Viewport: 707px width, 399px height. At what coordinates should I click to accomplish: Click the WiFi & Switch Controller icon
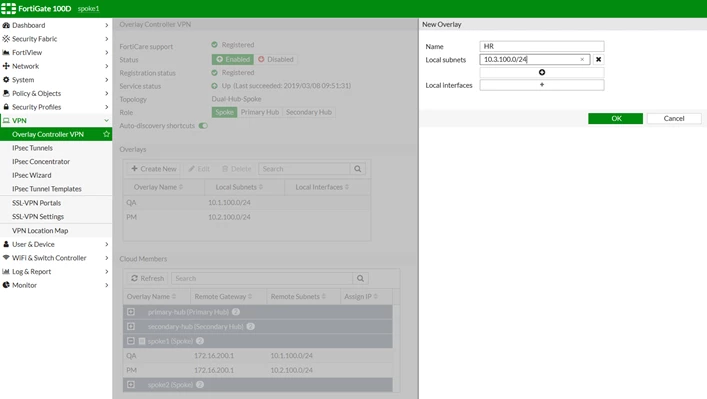tap(6, 257)
